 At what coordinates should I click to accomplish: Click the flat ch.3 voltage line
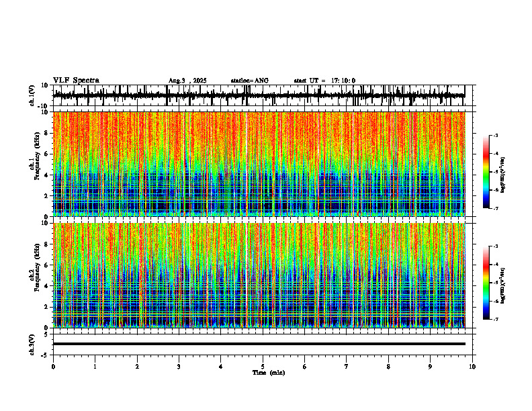[x=259, y=344]
